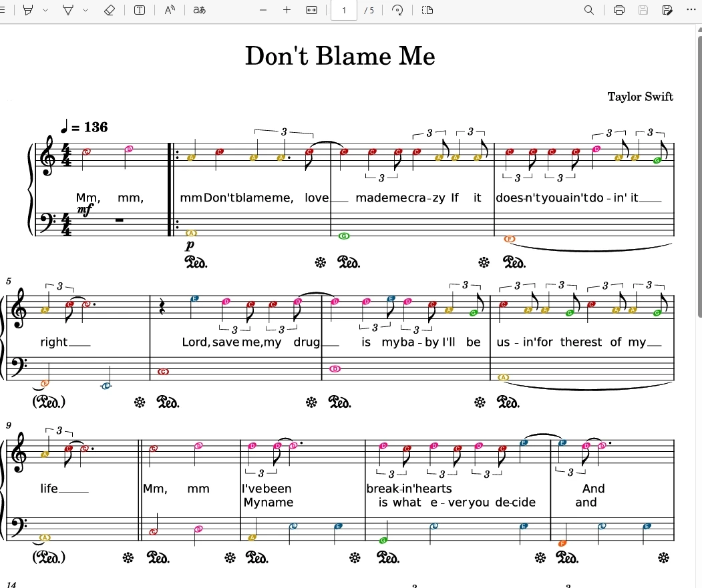
Task: Click the page number input field
Action: [344, 10]
